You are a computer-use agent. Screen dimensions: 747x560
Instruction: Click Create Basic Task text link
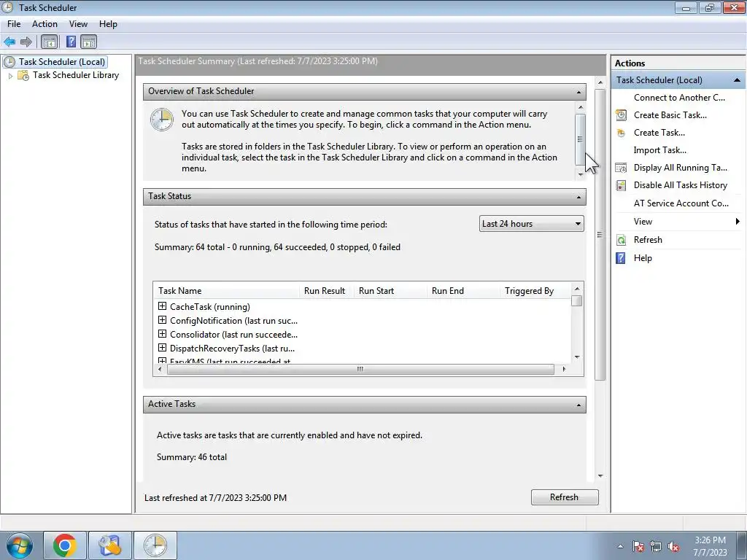coord(670,115)
